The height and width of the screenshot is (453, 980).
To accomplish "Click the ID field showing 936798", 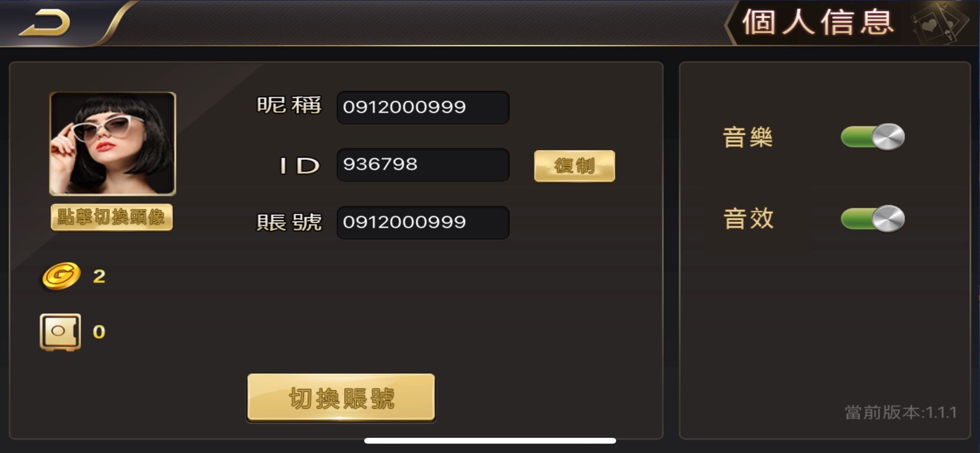I will pyautogui.click(x=423, y=165).
